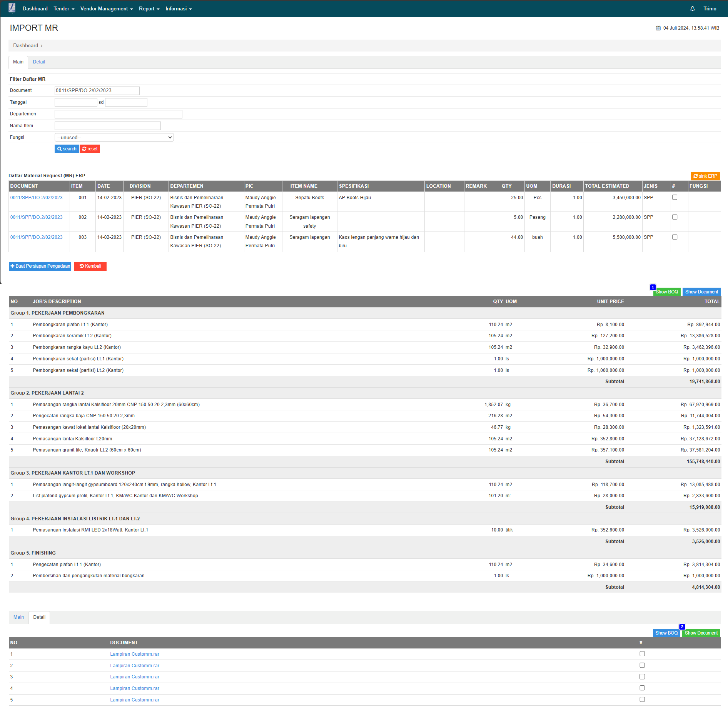Click Buat Persiapan Pengadaan plus button
728x713 pixels.
point(40,266)
